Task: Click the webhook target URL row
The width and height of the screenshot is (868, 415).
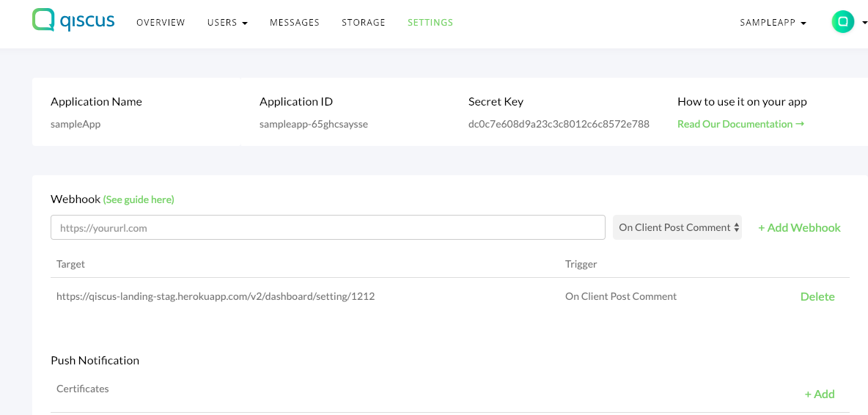Action: pyautogui.click(x=216, y=297)
